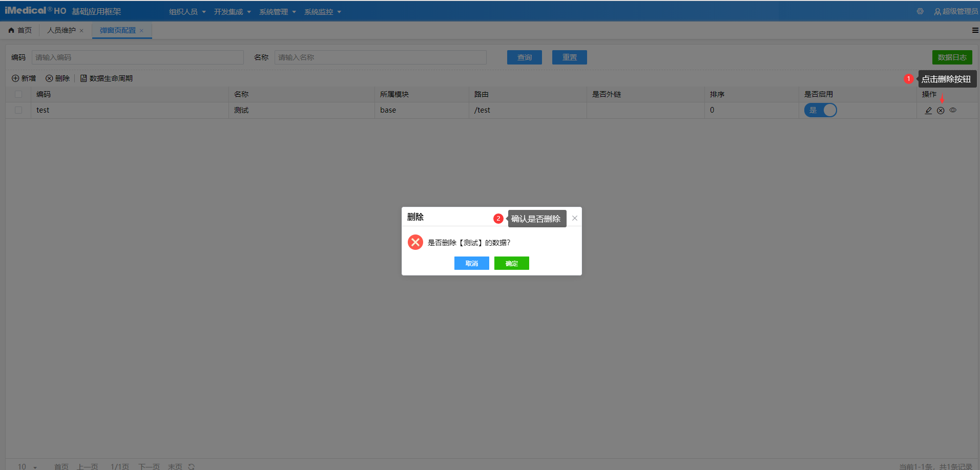Click the 数据生命周期 toolbar button
This screenshot has width=980, height=470.
pos(107,78)
